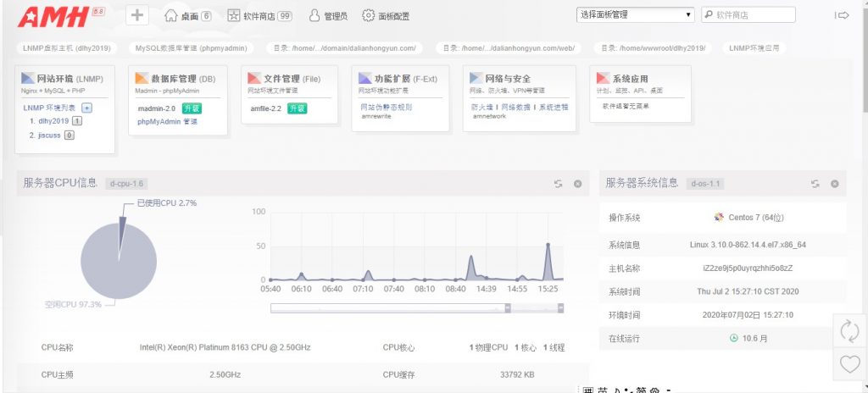Click the logout arrow icon top right

[x=842, y=15]
